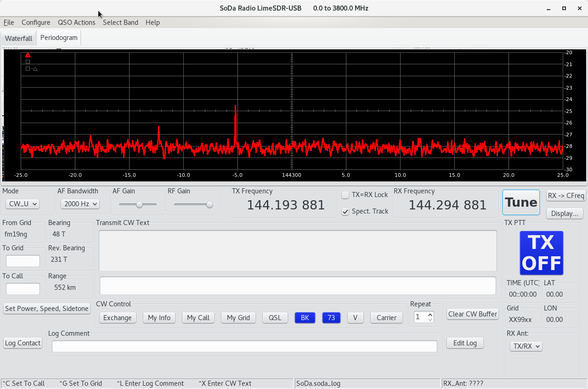Screen dimensions: 588x389
Task: Click the ^X Enter CW Text shortcut hint
Action: 225,383
